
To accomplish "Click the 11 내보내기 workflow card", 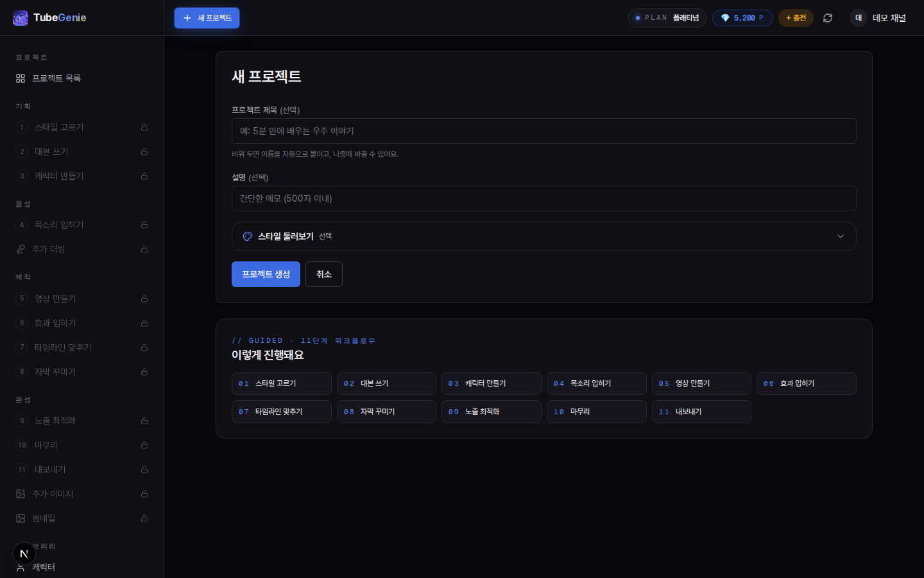I will (x=701, y=412).
